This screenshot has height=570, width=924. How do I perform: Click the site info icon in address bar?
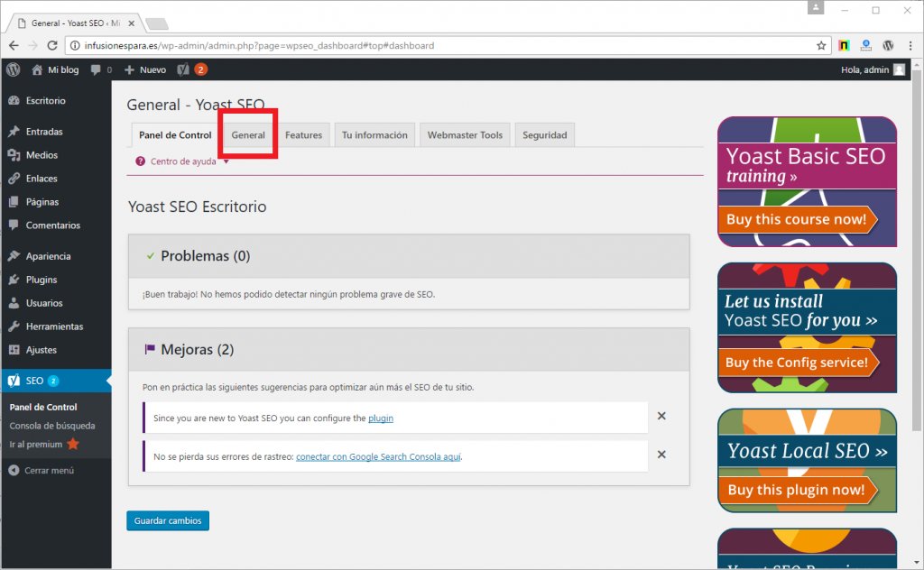(x=75, y=45)
